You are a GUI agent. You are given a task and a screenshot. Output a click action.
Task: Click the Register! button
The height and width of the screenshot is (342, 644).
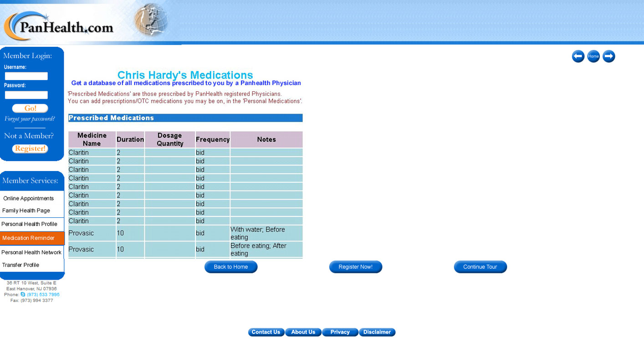[x=30, y=149]
